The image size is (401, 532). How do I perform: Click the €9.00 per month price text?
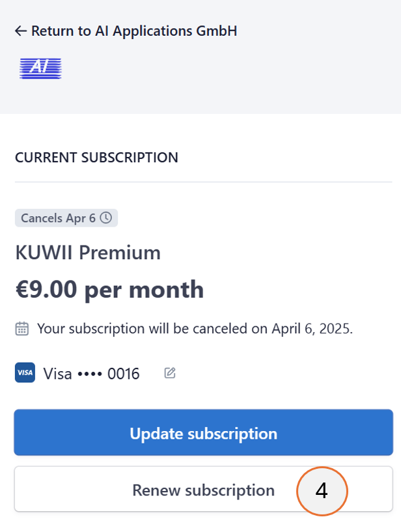click(x=108, y=289)
